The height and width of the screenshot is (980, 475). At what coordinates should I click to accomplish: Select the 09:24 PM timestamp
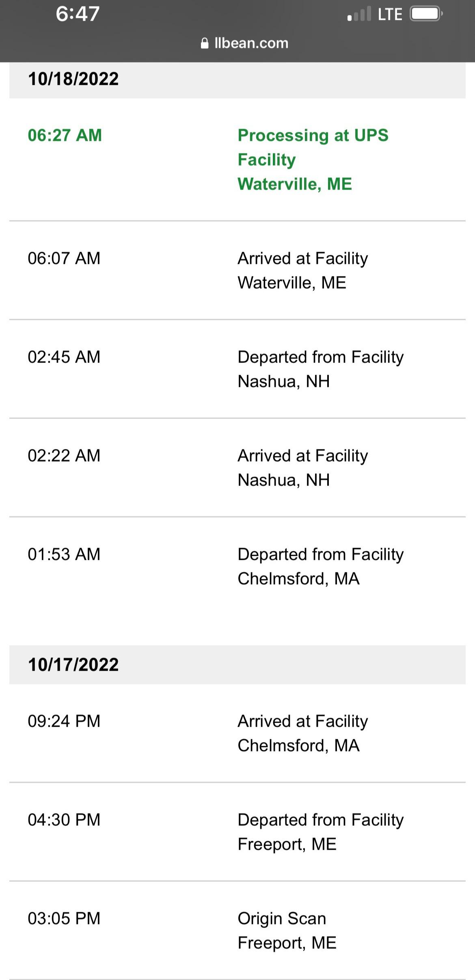[x=64, y=721]
